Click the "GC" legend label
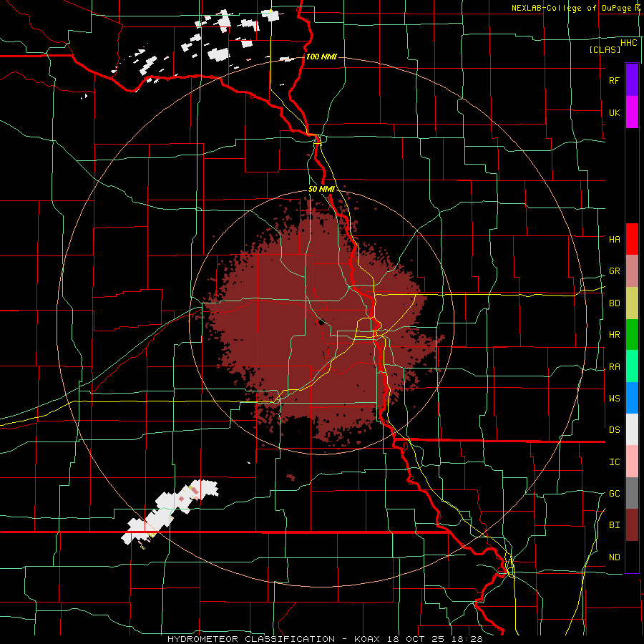This screenshot has width=644, height=644. 614,494
